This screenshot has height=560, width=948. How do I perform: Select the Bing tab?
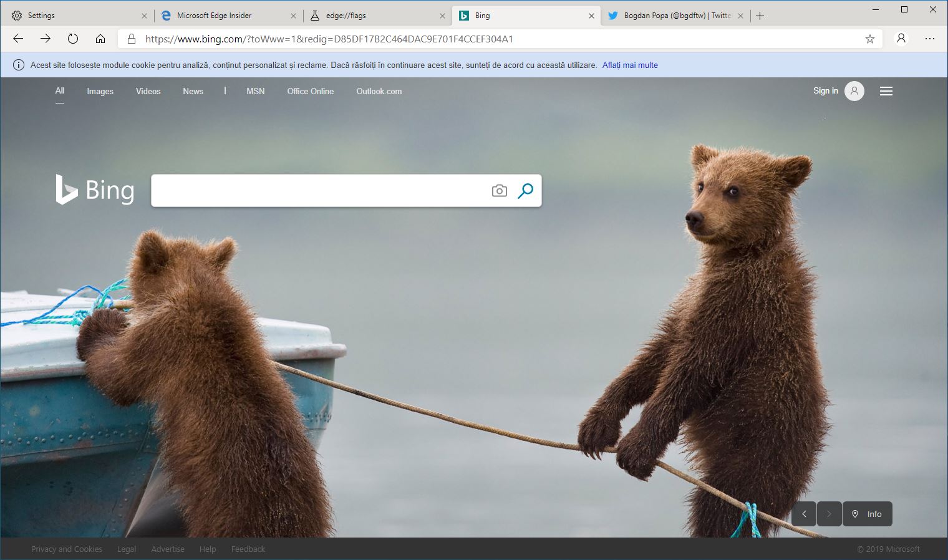click(526, 16)
